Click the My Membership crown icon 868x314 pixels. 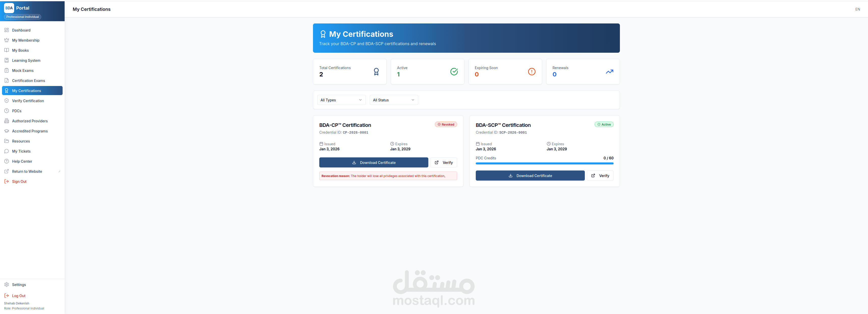coord(6,40)
